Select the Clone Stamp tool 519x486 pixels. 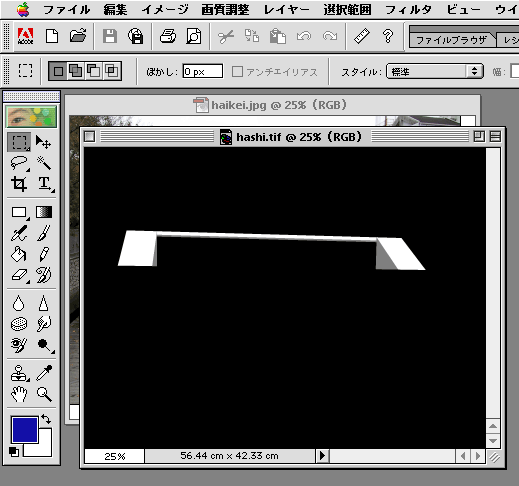19,373
